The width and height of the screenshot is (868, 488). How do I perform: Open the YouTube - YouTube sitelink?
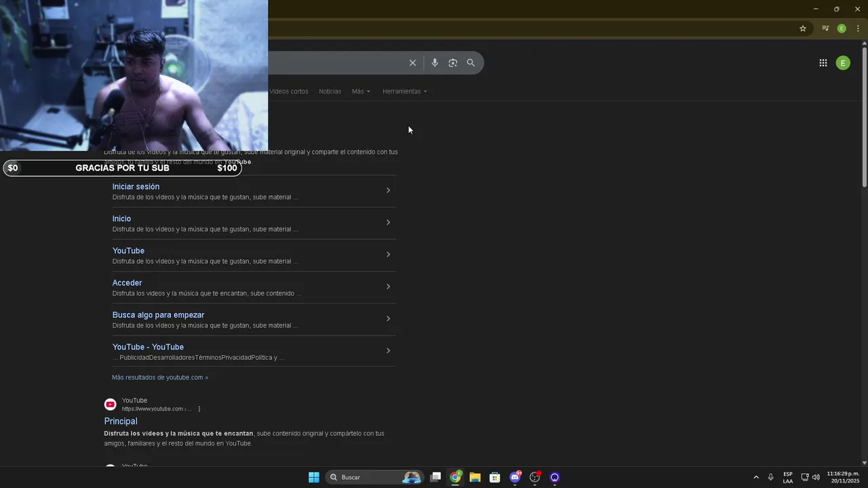point(148,347)
